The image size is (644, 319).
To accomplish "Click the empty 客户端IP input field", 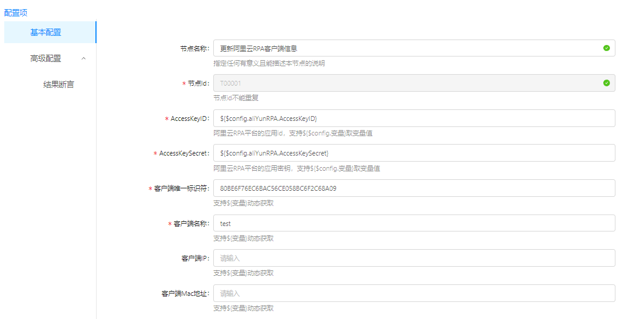I will click(x=413, y=258).
